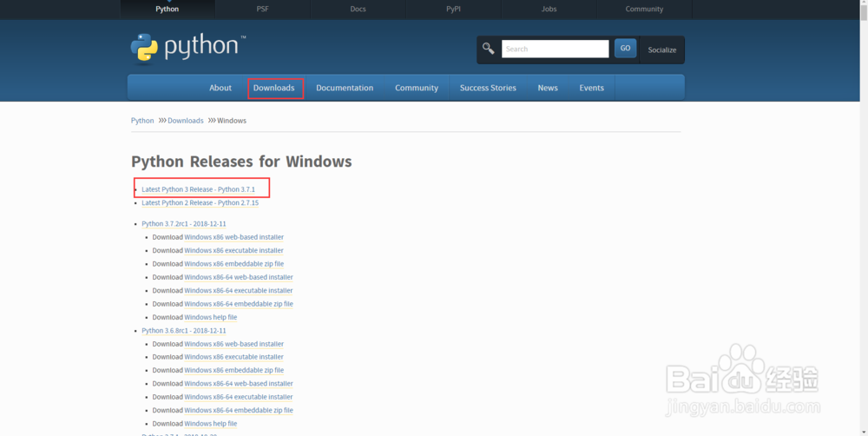The height and width of the screenshot is (436, 868).
Task: Download 3.7.2rc1 Windows x86 web-based installer
Action: point(233,237)
